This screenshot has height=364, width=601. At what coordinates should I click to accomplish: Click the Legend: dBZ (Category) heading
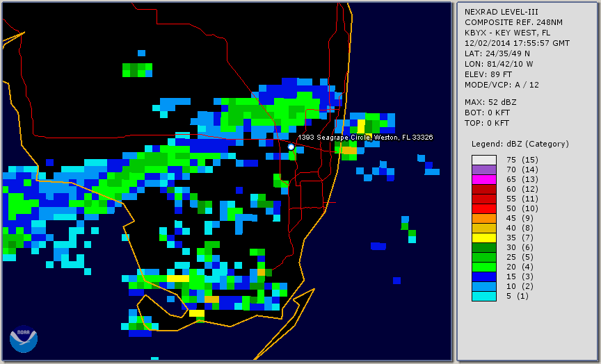pos(520,144)
